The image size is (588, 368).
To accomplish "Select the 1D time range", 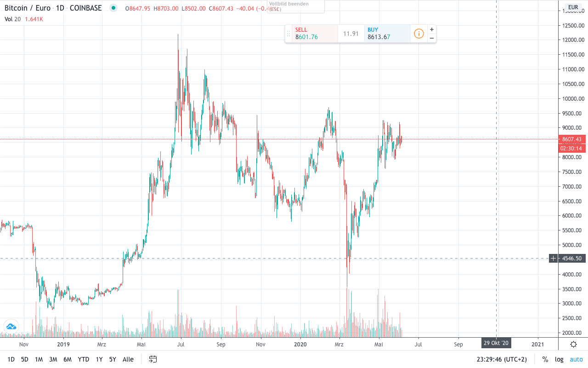I will tap(11, 359).
